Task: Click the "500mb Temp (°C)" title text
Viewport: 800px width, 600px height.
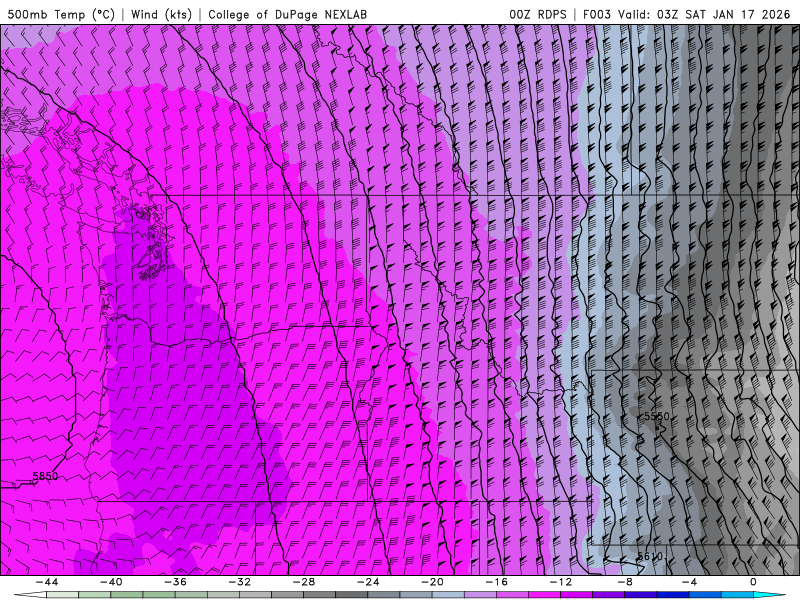Action: pos(61,14)
